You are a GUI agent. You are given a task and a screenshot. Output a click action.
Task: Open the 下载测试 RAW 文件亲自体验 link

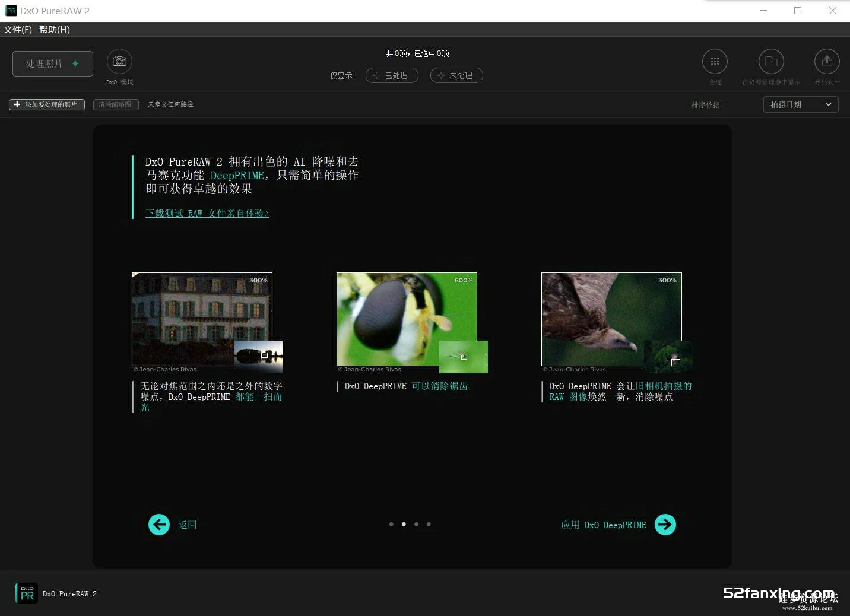pos(207,213)
